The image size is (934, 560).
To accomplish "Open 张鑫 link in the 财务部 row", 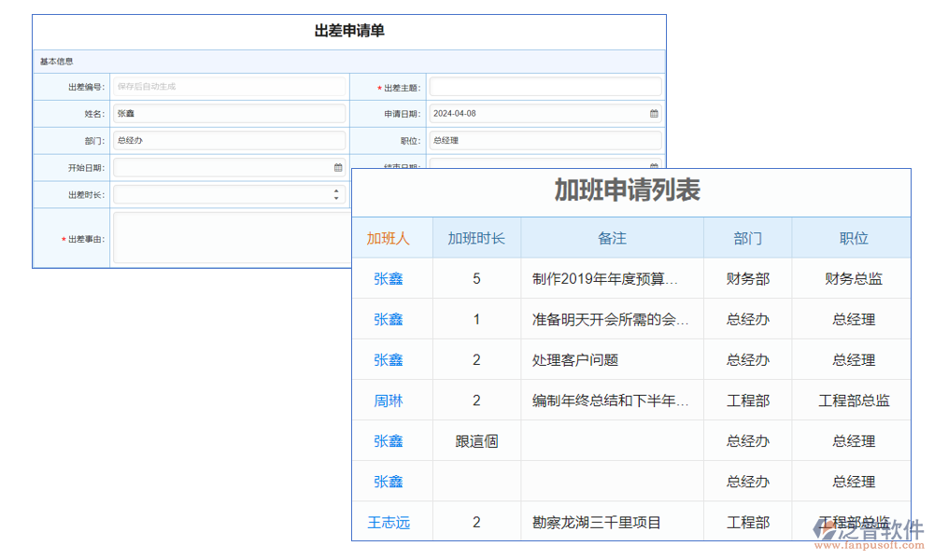I will click(389, 278).
